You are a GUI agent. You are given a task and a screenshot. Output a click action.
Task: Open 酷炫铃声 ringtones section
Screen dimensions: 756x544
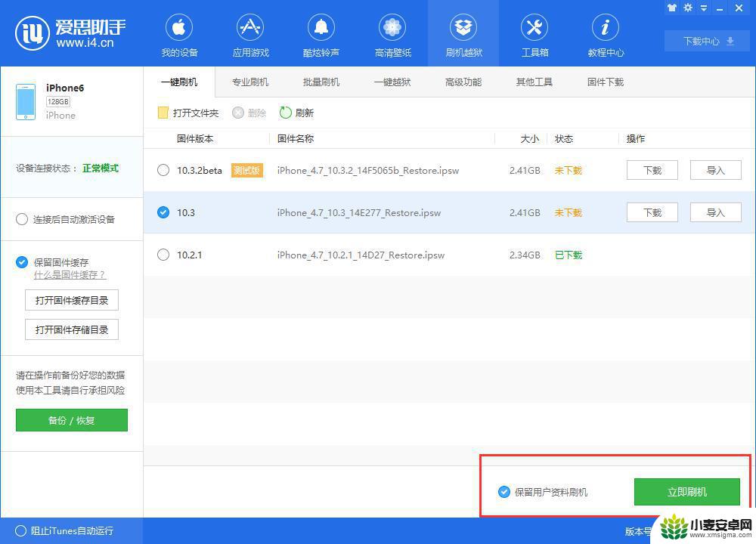[x=321, y=36]
